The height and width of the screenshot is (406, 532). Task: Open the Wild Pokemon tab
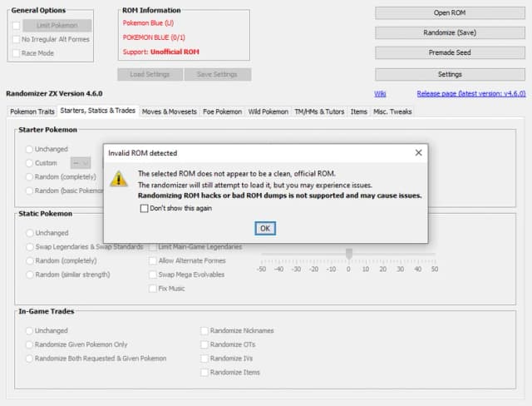pos(268,111)
